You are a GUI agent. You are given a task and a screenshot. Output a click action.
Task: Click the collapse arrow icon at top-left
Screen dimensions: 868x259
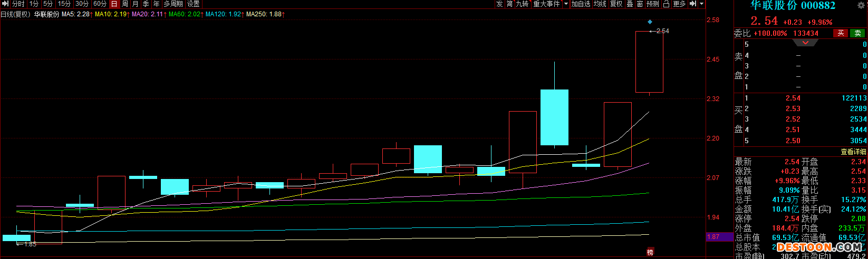(x=5, y=4)
